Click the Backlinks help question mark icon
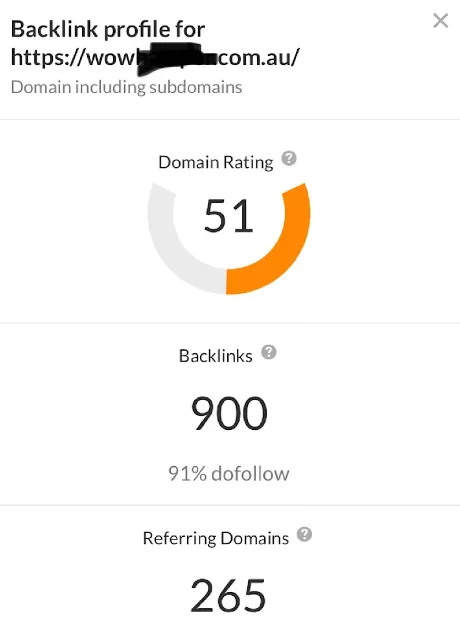 pos(268,352)
